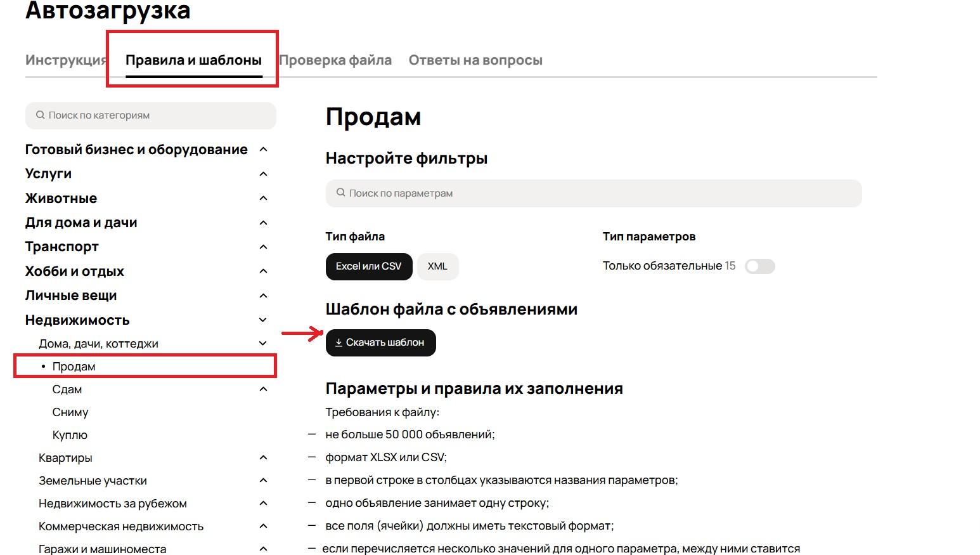Click the magnifier icon in Поиск по категориям
This screenshot has width=980, height=555.
(x=41, y=115)
